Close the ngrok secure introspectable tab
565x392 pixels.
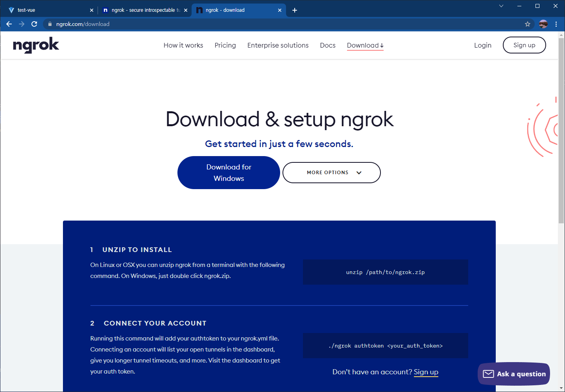186,10
